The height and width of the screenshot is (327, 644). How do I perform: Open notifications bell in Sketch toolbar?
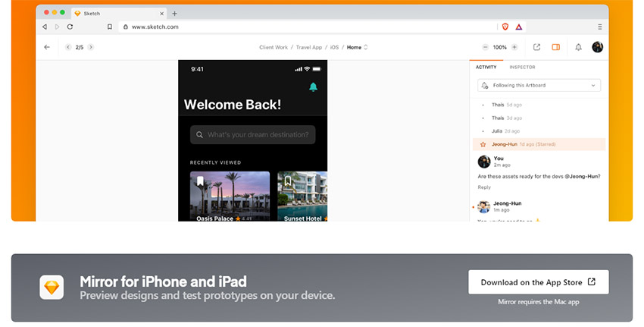click(x=578, y=47)
